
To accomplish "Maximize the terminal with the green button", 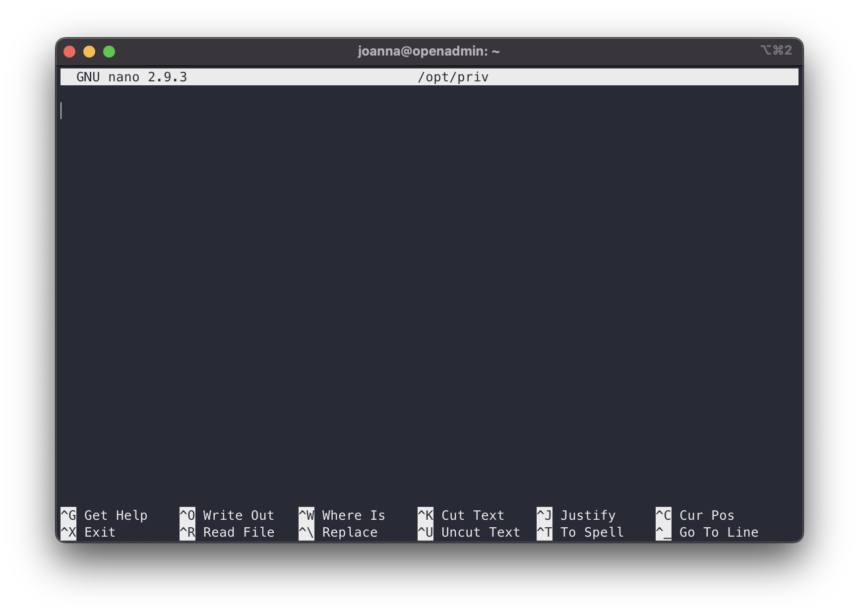I will point(109,52).
